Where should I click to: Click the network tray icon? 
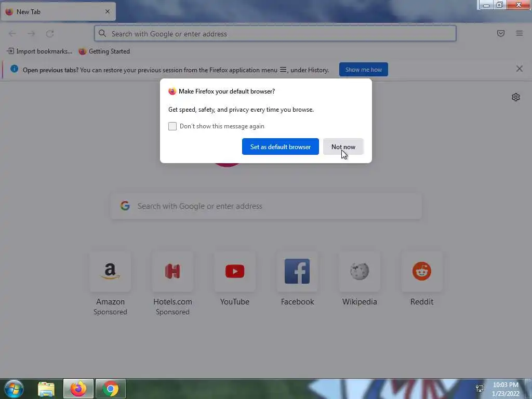point(480,389)
